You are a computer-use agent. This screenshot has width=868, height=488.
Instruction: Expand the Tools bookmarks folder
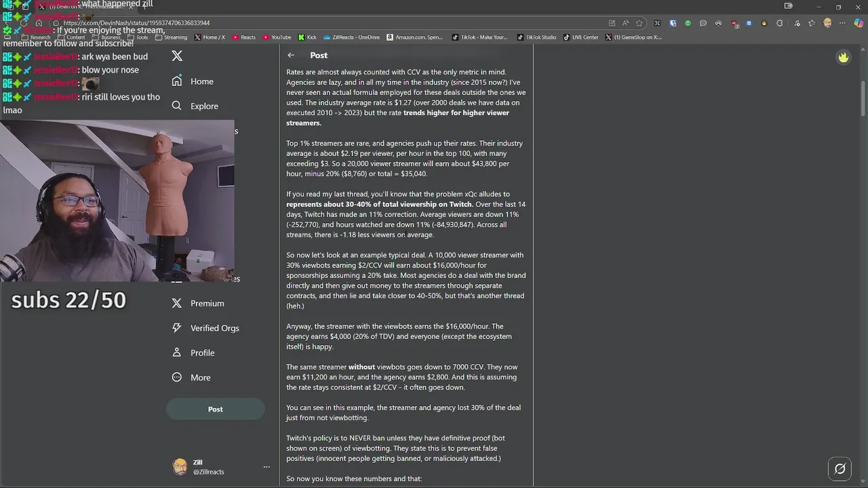click(x=138, y=37)
